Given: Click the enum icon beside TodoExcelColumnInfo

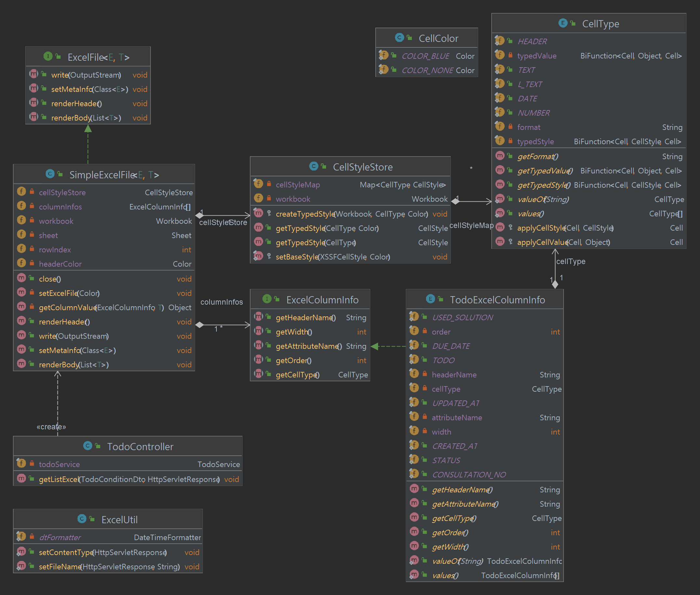Looking at the screenshot, I should 430,298.
